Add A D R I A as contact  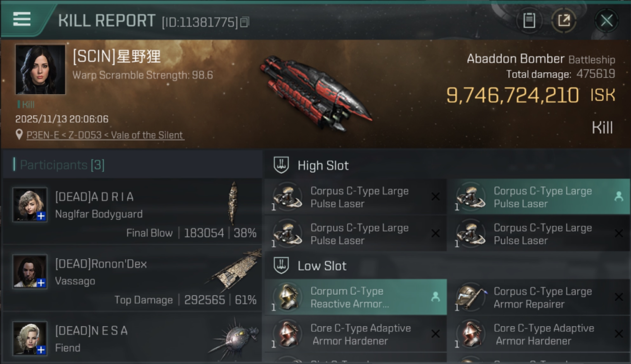(x=41, y=216)
